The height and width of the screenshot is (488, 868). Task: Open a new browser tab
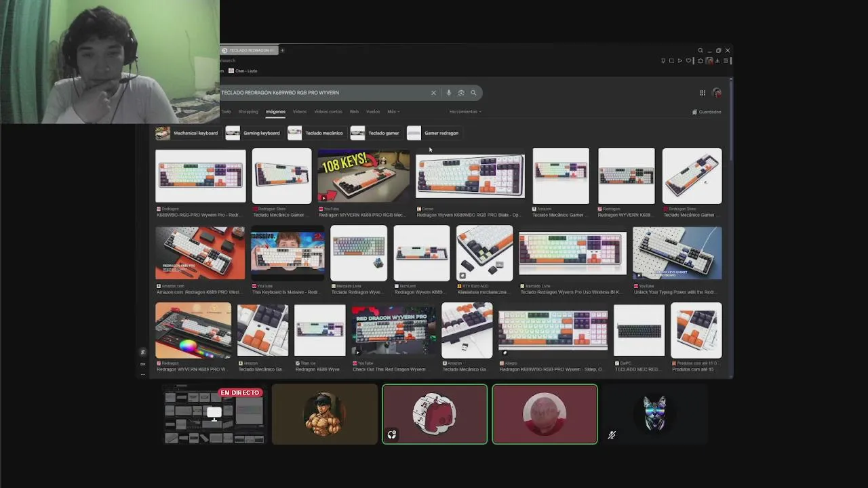point(282,50)
